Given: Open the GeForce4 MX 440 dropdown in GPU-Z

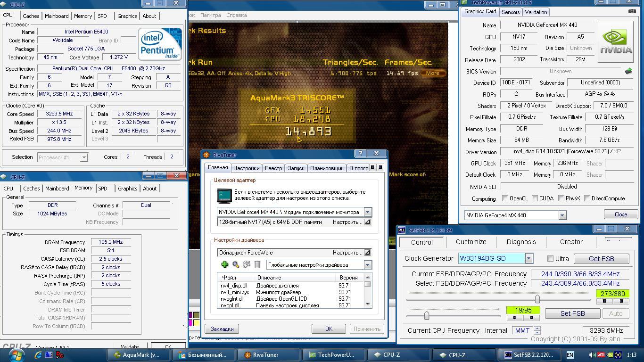Looking at the screenshot, I should pyautogui.click(x=562, y=215).
